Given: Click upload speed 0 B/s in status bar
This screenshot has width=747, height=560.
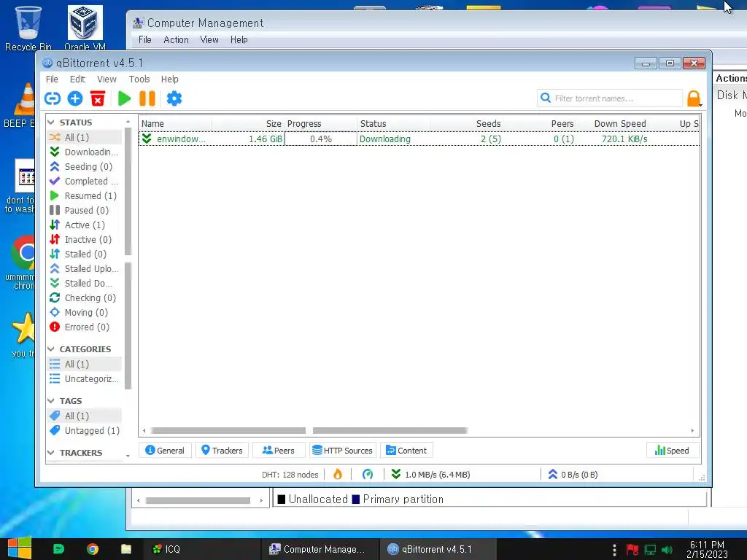Looking at the screenshot, I should [x=573, y=474].
